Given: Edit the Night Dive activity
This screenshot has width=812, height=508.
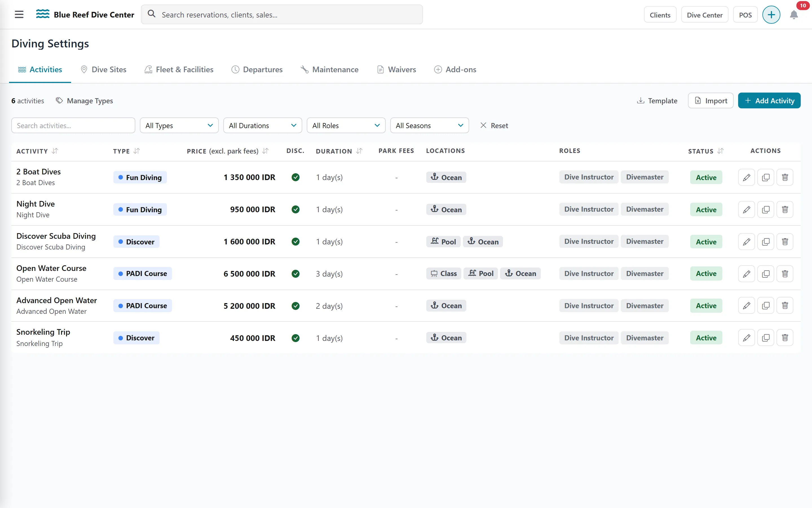Looking at the screenshot, I should click(x=746, y=210).
